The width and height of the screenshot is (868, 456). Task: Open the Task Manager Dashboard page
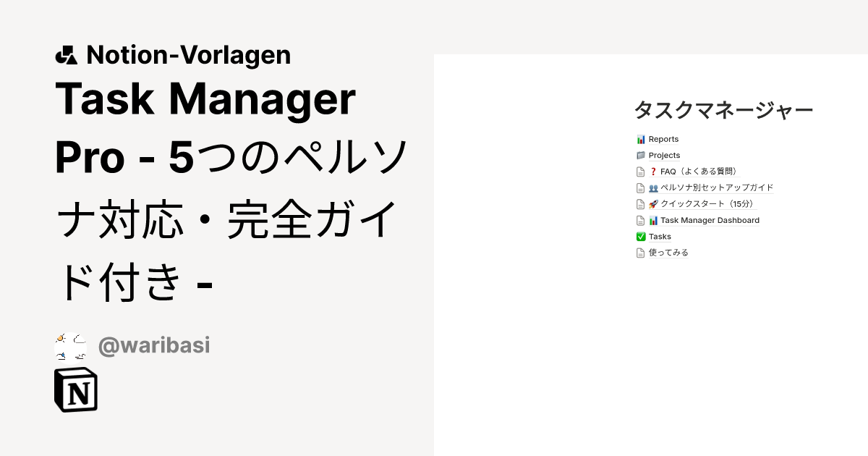click(709, 220)
